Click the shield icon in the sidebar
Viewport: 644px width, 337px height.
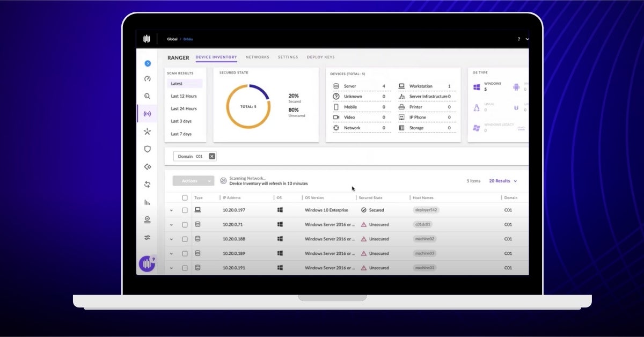pos(147,149)
